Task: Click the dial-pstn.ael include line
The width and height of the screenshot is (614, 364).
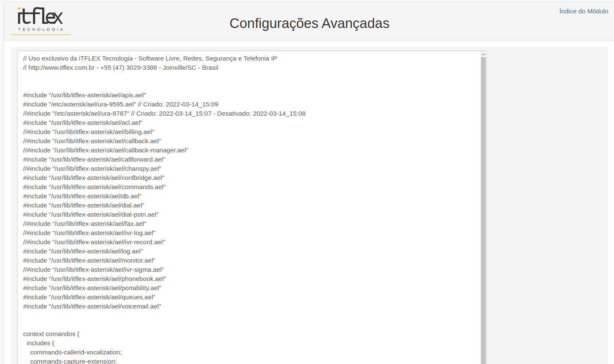Action: pos(91,215)
